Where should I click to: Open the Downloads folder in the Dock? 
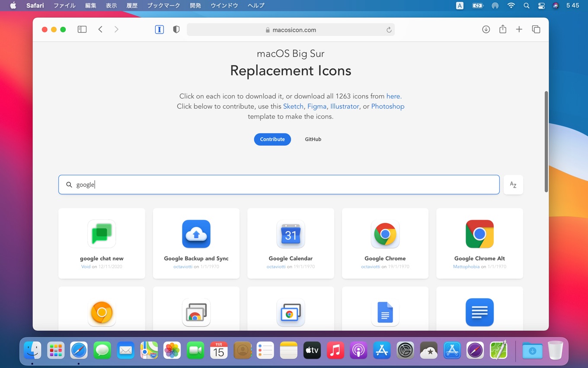click(x=532, y=350)
